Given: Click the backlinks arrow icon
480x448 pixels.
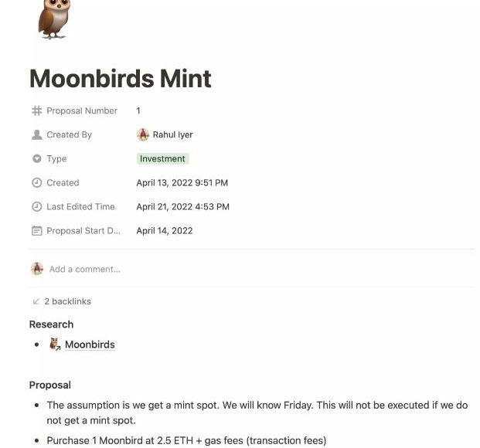Looking at the screenshot, I should point(36,301).
